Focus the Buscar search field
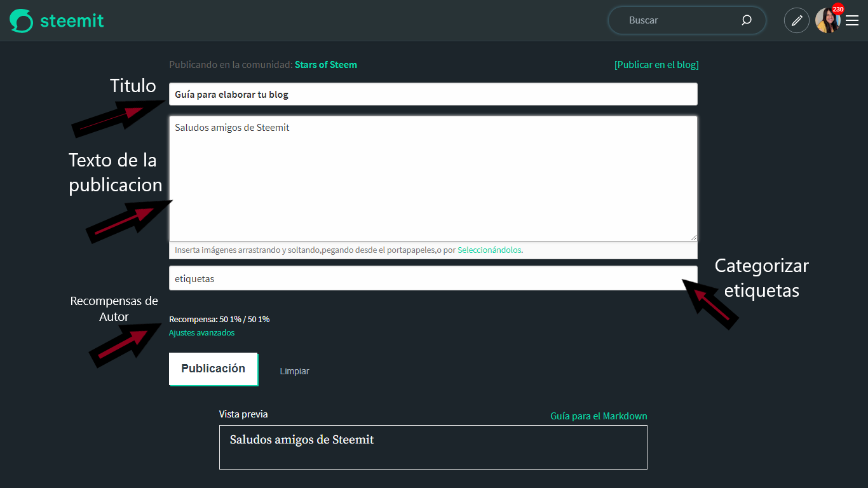The height and width of the screenshot is (488, 868). (687, 20)
